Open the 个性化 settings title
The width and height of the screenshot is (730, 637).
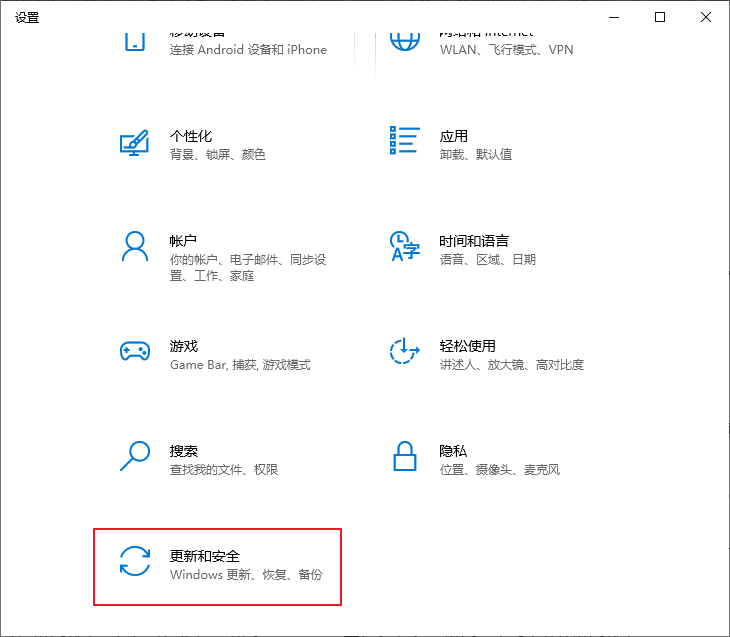191,136
